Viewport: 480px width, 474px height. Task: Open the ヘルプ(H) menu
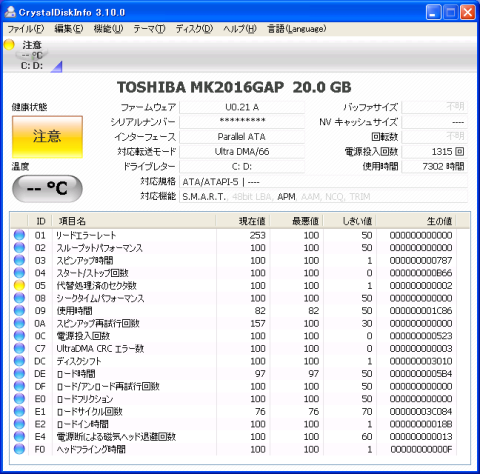coord(240,29)
